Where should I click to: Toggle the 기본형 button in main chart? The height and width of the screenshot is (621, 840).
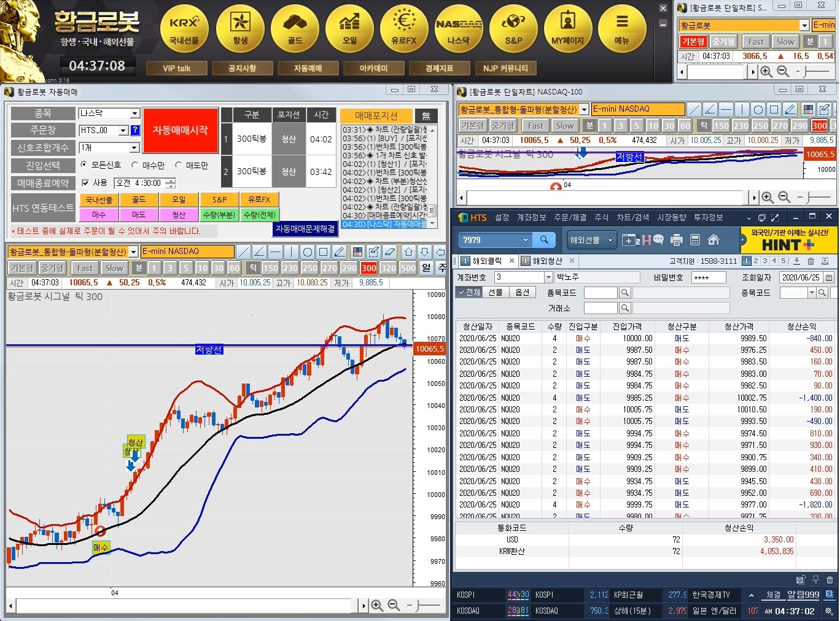[x=21, y=268]
